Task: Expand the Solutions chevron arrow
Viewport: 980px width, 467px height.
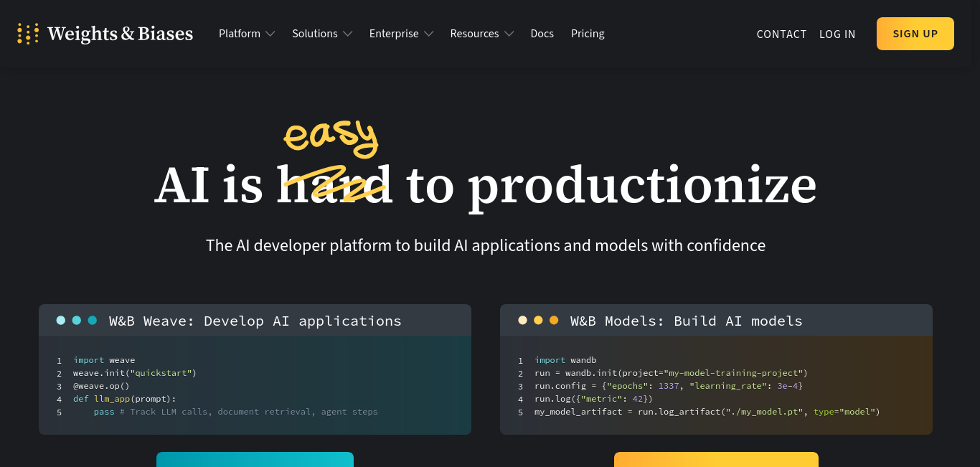Action: coord(347,34)
